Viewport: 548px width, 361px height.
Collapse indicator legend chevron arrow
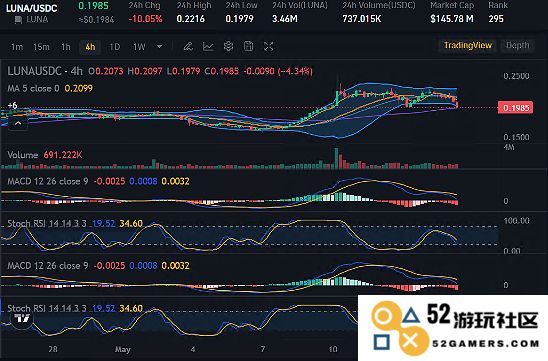point(18,123)
